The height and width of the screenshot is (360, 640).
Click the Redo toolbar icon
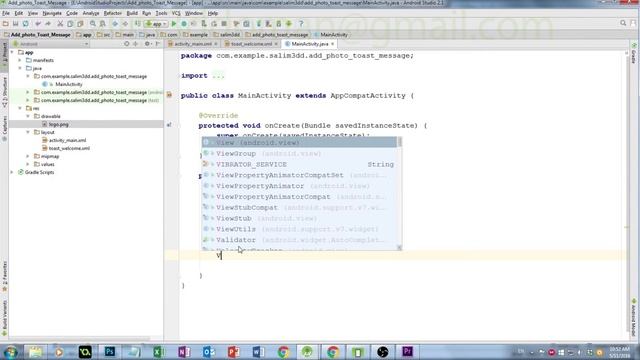[48, 24]
